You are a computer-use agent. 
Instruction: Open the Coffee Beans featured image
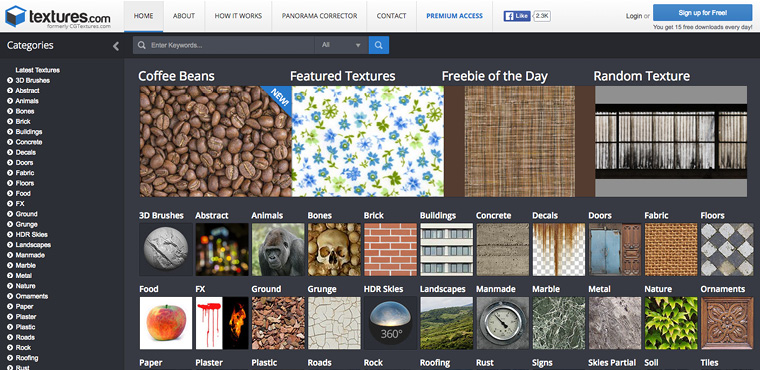(x=216, y=141)
